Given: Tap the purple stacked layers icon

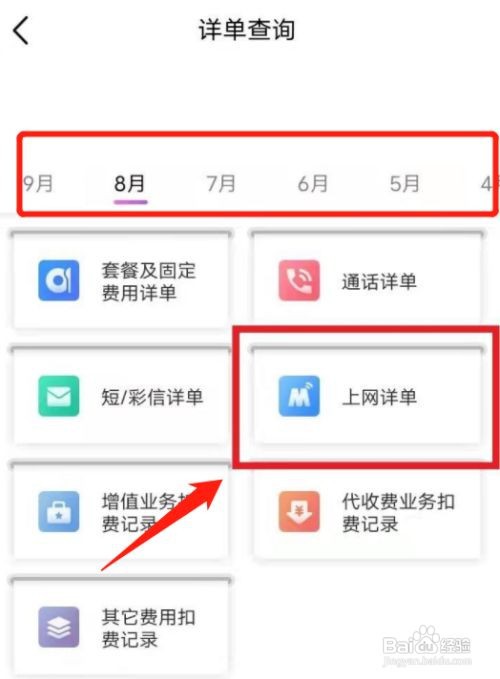Looking at the screenshot, I should pyautogui.click(x=59, y=627).
